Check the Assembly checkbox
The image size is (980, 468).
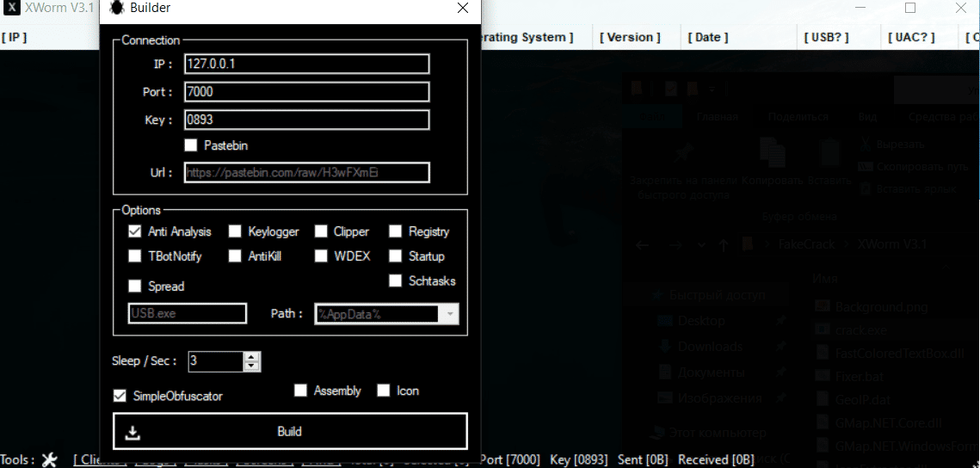300,391
